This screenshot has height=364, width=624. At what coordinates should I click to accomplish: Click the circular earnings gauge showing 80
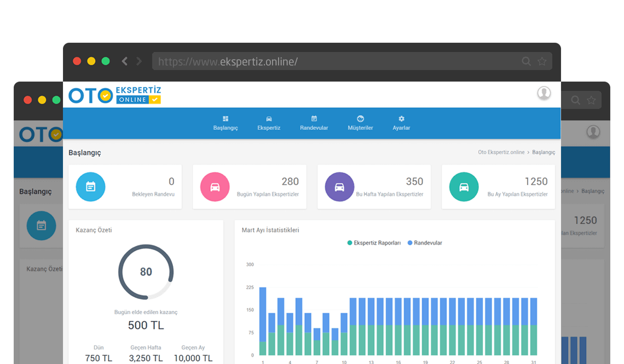146,271
